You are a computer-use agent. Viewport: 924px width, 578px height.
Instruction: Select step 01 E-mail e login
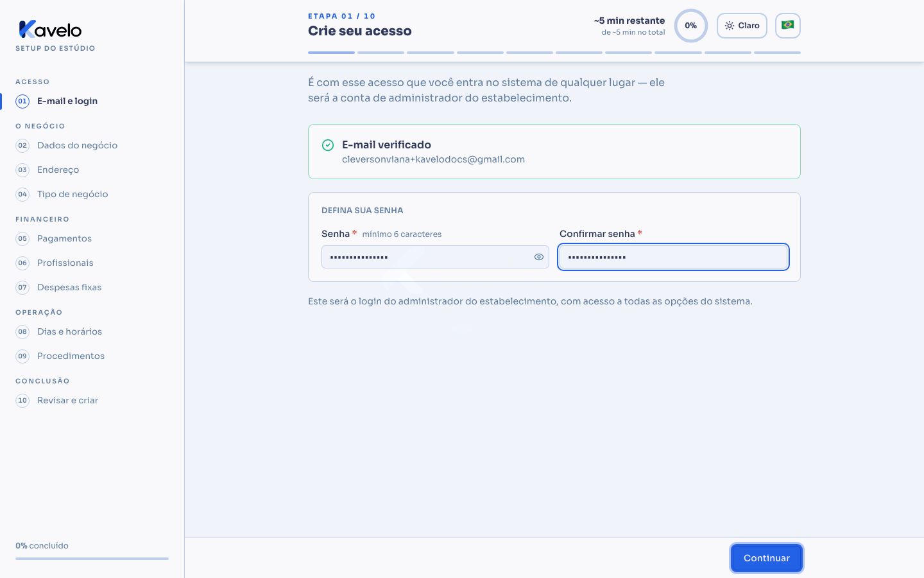tap(92, 101)
